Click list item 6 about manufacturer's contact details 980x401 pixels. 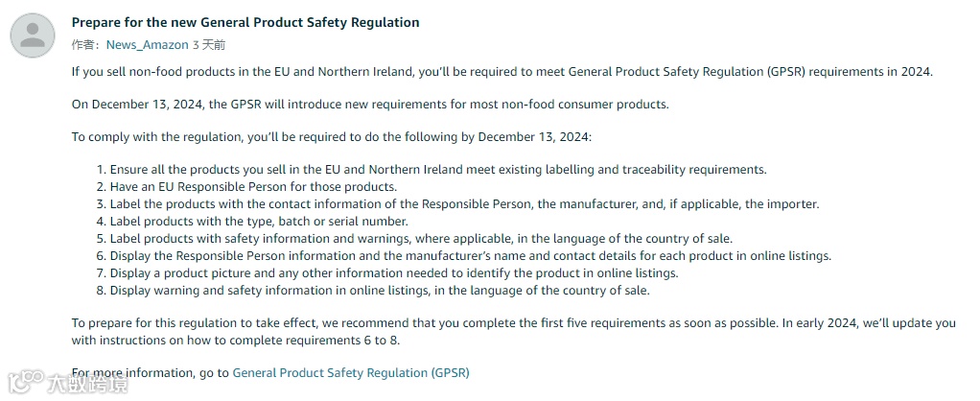pyautogui.click(x=470, y=255)
